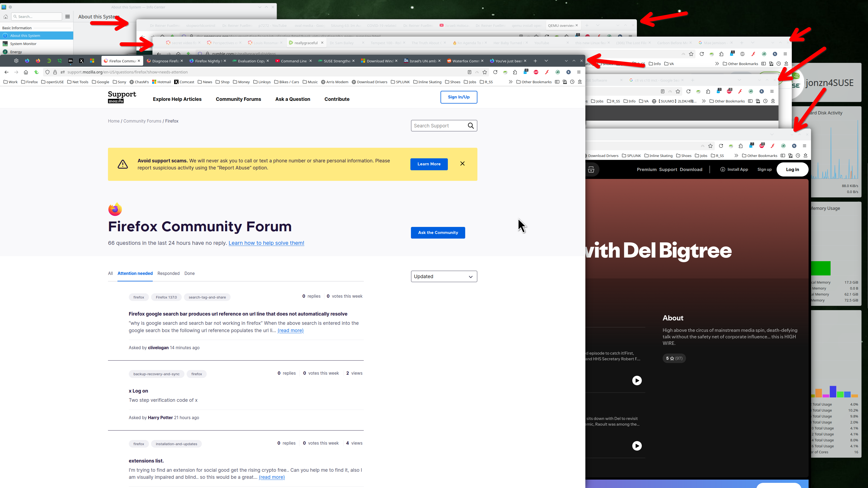Open the Work bookmarks folder
Viewport: 868px width, 488px height.
[x=11, y=82]
